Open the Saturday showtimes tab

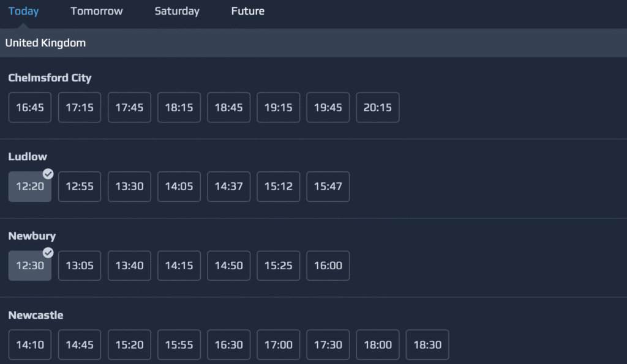(x=176, y=11)
